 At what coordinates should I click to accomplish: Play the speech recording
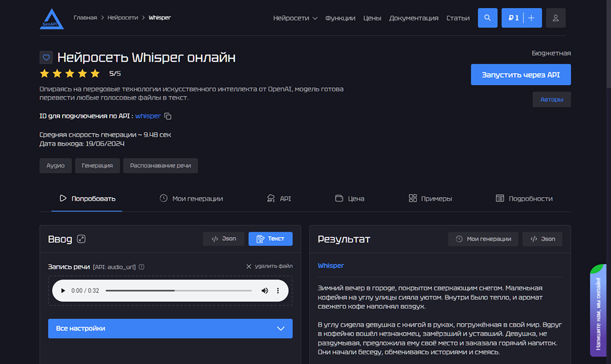(63, 290)
